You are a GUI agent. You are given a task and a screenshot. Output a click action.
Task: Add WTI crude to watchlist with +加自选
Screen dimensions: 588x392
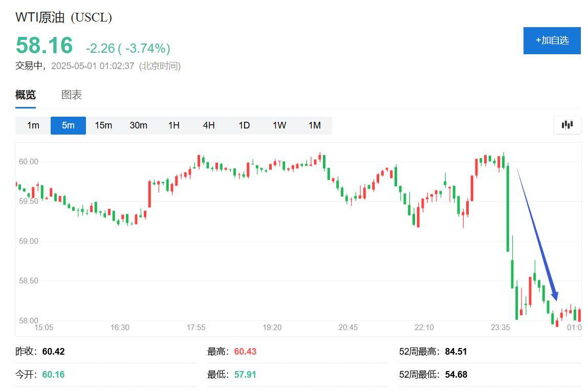point(552,40)
